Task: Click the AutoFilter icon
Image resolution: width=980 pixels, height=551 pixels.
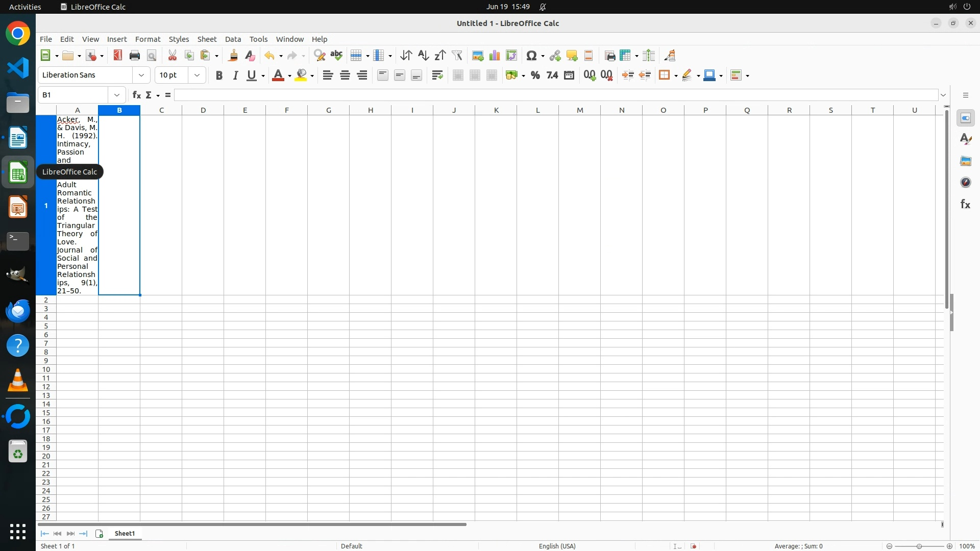Action: coord(457,56)
